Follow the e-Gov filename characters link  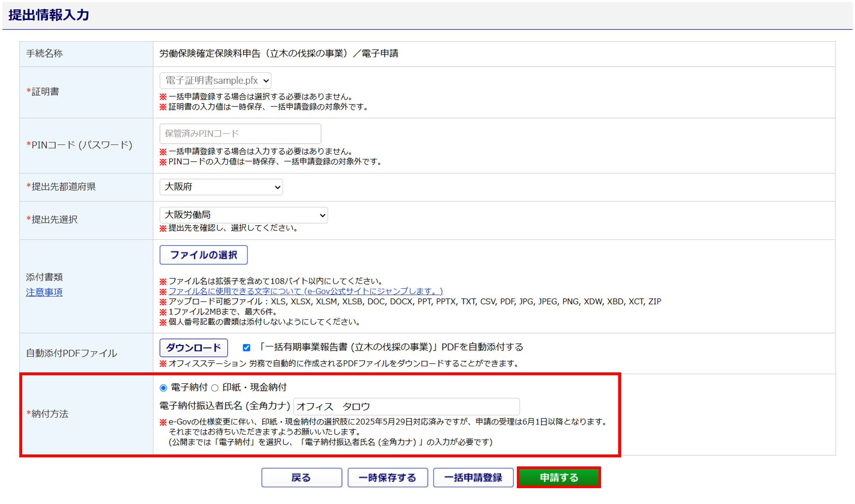[x=305, y=291]
